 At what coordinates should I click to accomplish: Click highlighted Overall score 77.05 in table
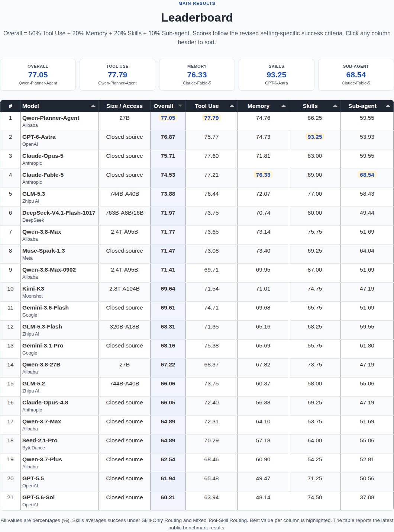[x=168, y=118]
